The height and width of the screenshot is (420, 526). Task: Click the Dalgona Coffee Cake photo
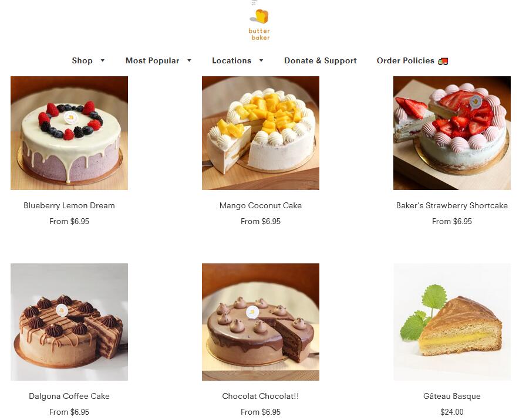click(x=69, y=322)
